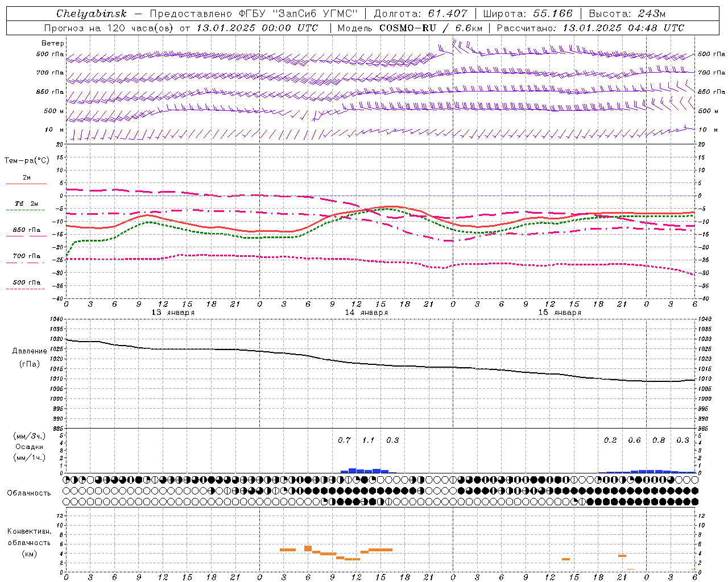Click the 0.7 precipitation value

point(344,440)
